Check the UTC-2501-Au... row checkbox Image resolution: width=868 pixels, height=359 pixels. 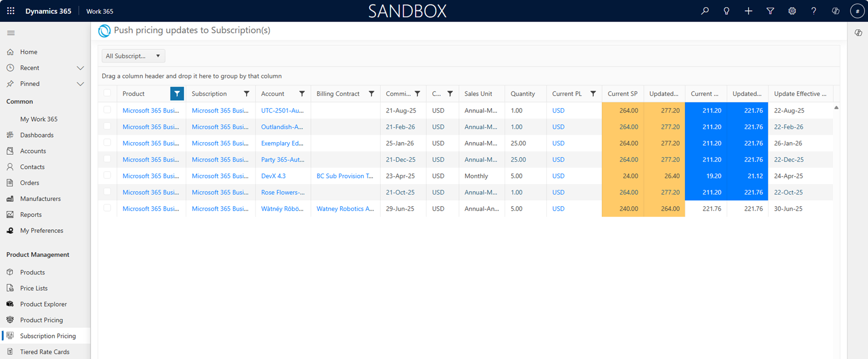107,110
